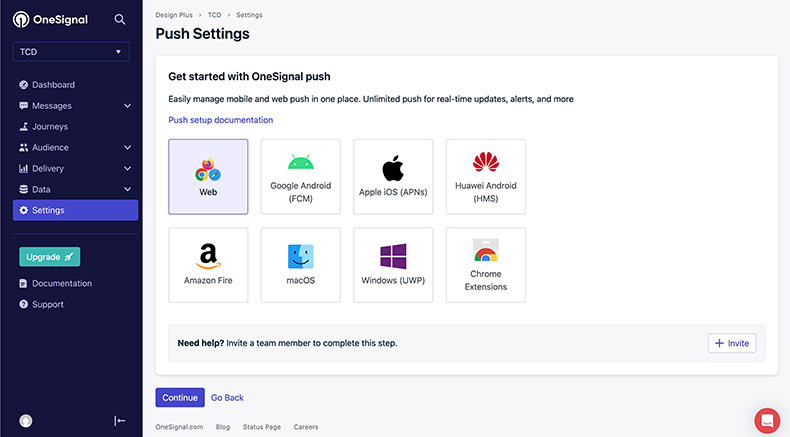Click the TCD breadcrumb
Screen dimensions: 790x437
coord(214,15)
